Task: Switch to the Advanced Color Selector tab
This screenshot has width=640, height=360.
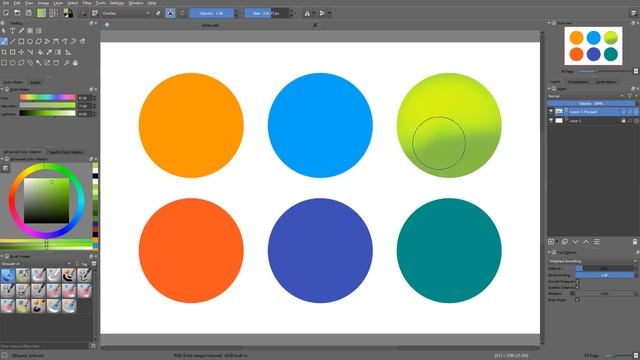Action: 22,152
